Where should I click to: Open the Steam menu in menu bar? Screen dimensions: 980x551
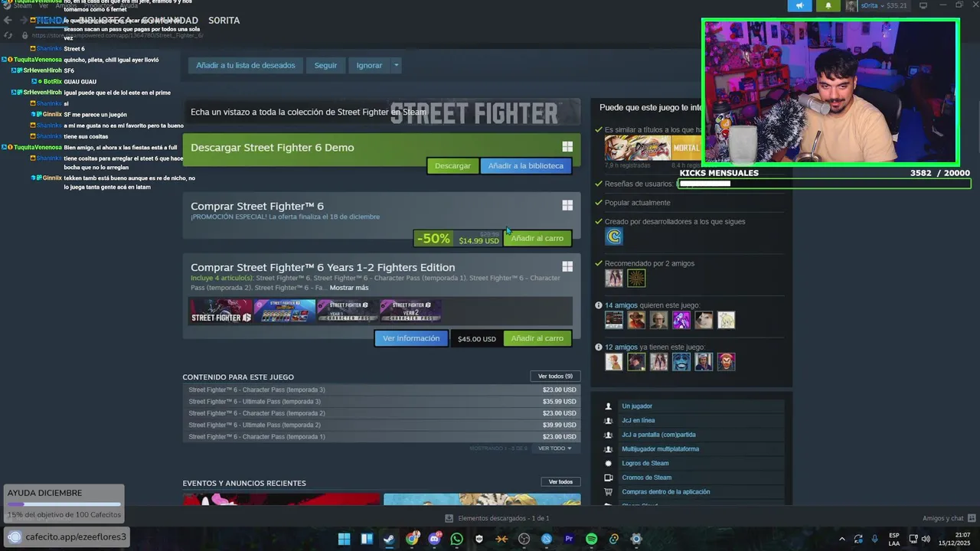(x=23, y=6)
